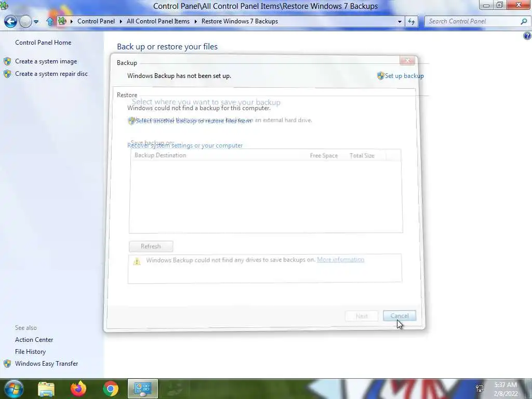Open the Windows Start button
The width and height of the screenshot is (532, 399).
pyautogui.click(x=13, y=389)
